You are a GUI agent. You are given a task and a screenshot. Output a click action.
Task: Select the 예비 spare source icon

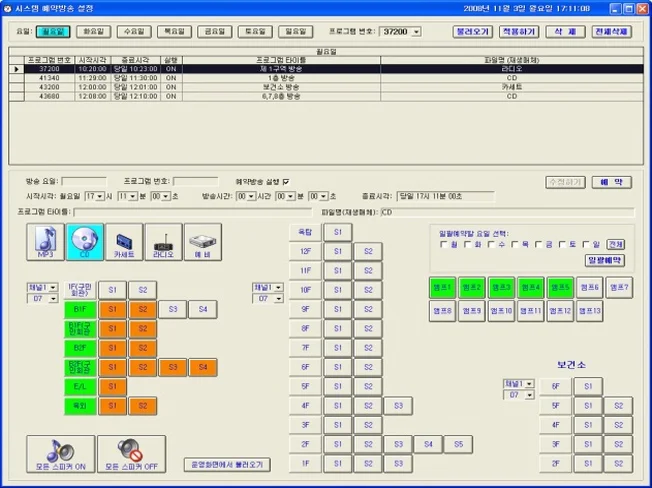[x=203, y=242]
